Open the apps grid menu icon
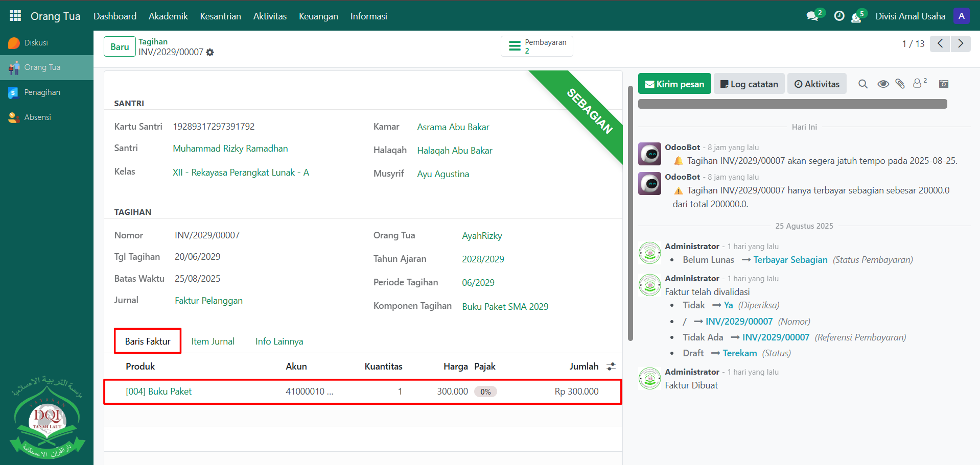This screenshot has width=980, height=465. tap(15, 16)
